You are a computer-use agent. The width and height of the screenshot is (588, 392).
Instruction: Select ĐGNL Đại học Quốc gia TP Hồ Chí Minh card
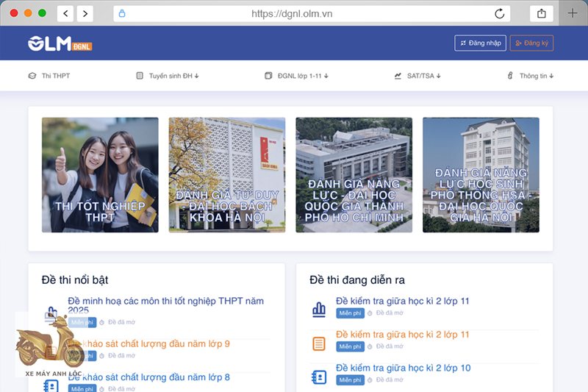click(x=354, y=175)
